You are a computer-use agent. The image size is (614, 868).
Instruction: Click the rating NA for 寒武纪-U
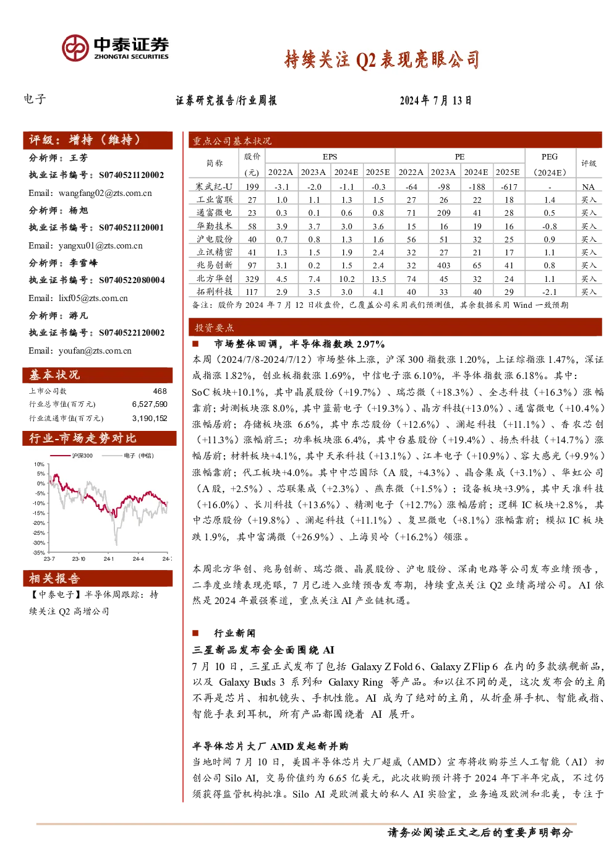pos(588,187)
